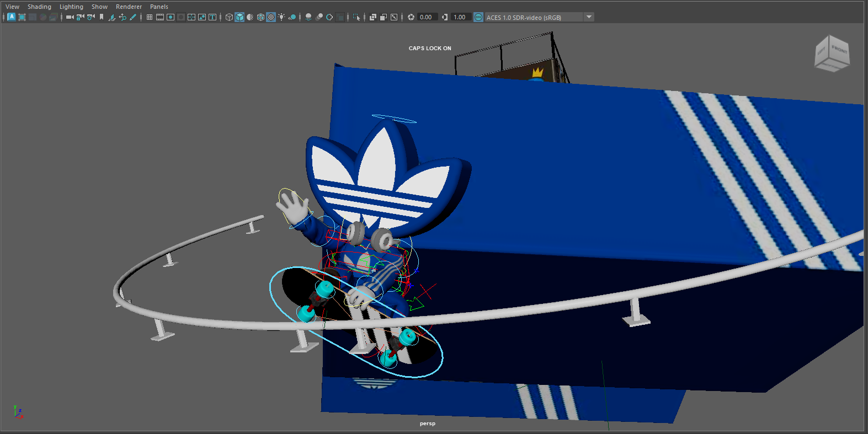Screen dimensions: 868x434
Task: Open Camera Attributes via gear camera icon
Action: coord(91,17)
